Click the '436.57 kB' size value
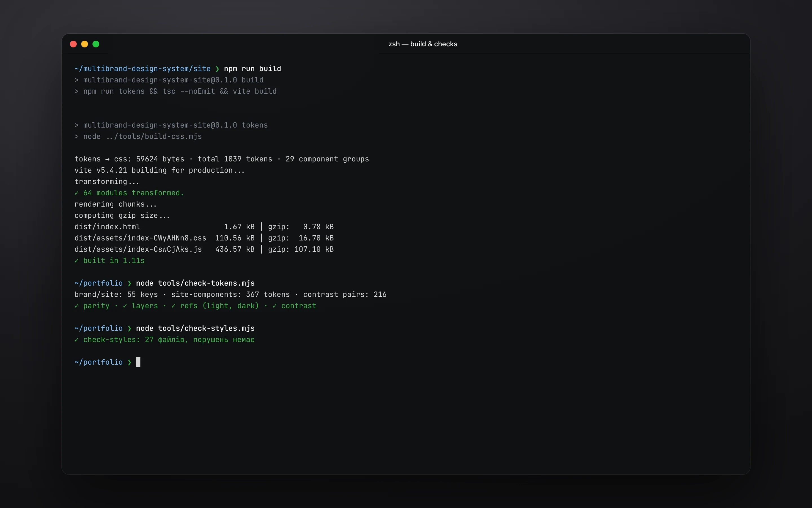812x508 pixels. tap(235, 249)
